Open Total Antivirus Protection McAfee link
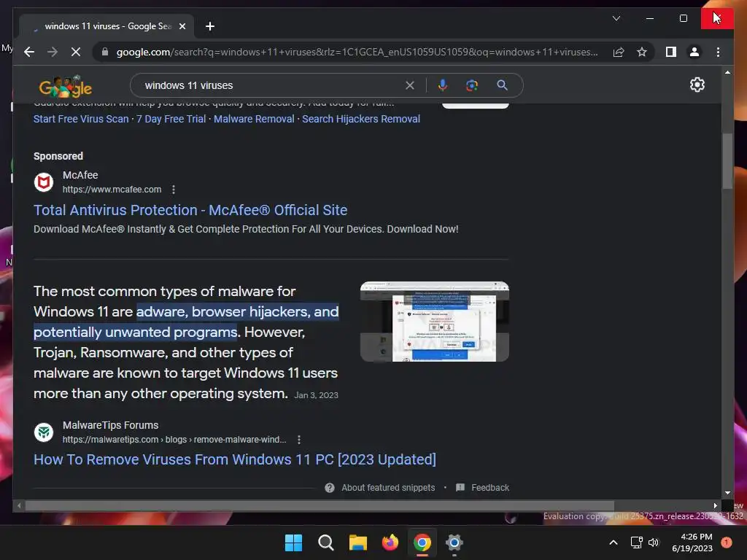The image size is (747, 560). tap(190, 210)
